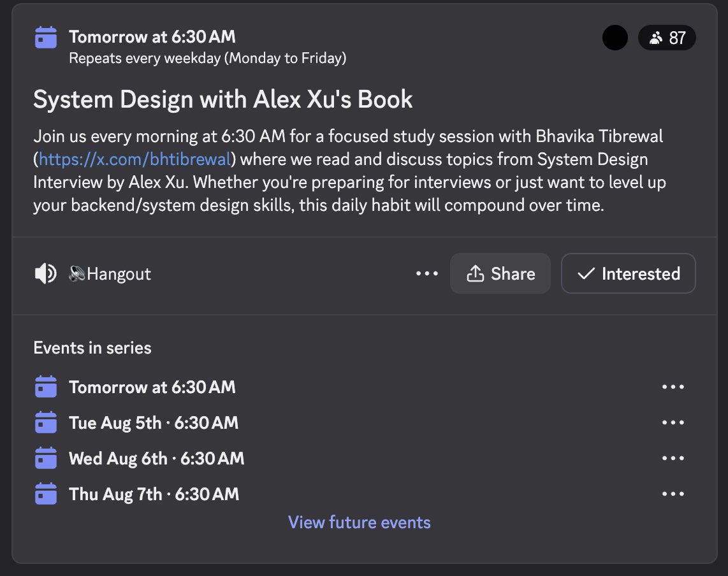Click the calendar icon beside the header time
This screenshot has width=728, height=576.
[45, 37]
